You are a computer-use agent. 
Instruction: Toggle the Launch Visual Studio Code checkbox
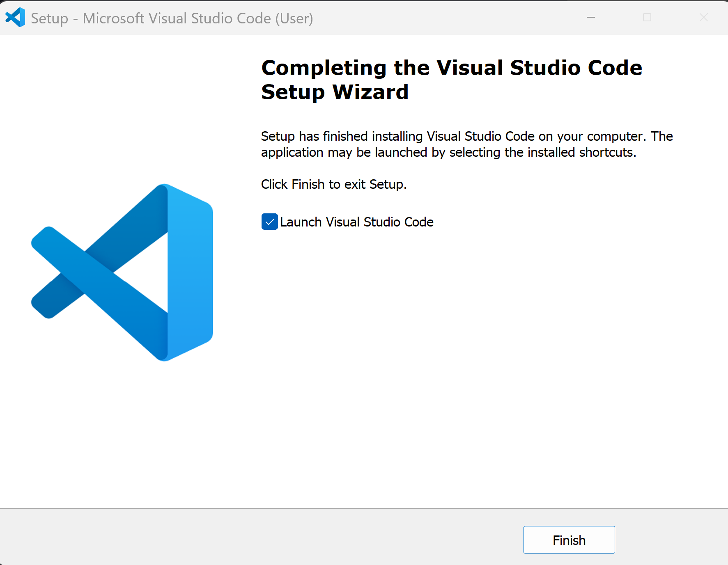(x=269, y=222)
